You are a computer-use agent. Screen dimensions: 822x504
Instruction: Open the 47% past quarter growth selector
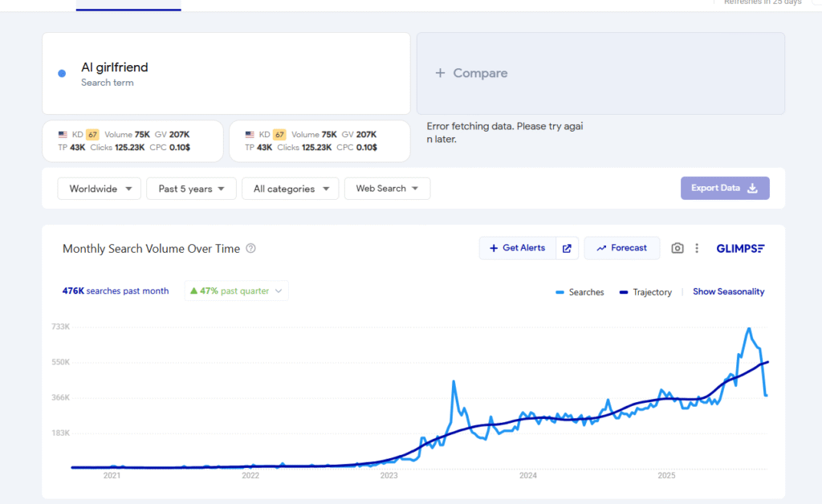(236, 291)
